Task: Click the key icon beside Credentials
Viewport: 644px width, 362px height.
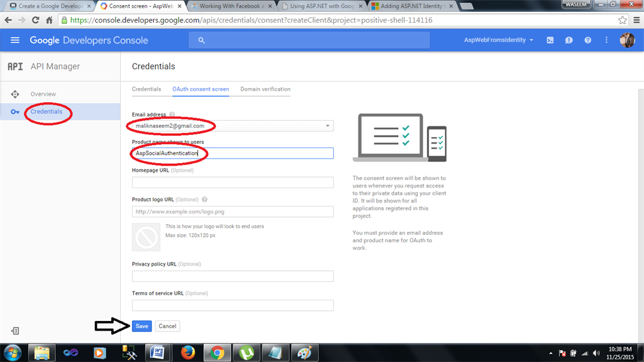Action: pos(15,112)
